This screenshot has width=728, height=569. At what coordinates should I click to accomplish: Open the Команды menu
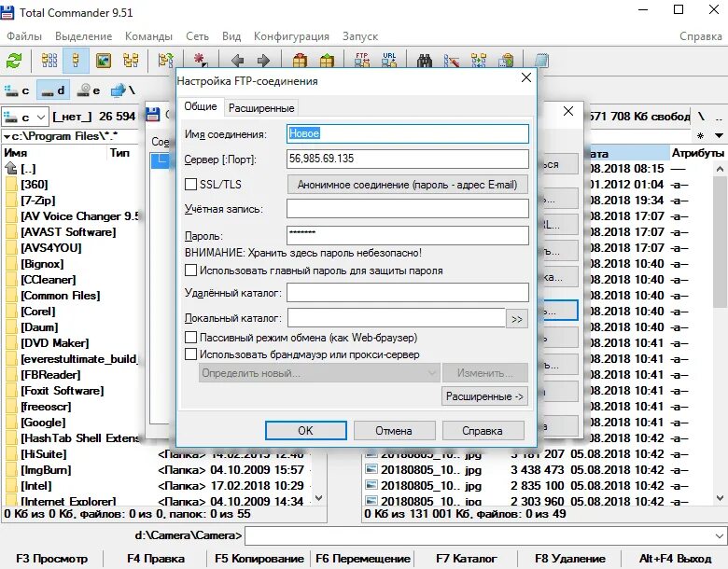148,36
